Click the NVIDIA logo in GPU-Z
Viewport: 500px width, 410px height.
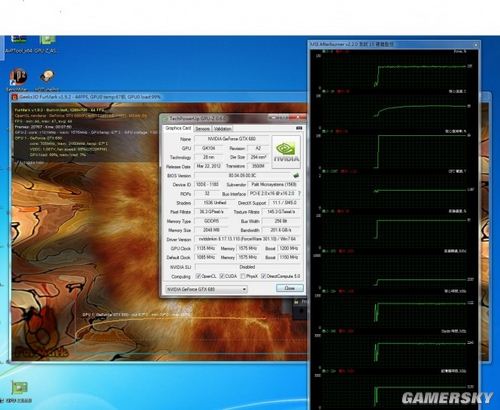(x=286, y=152)
